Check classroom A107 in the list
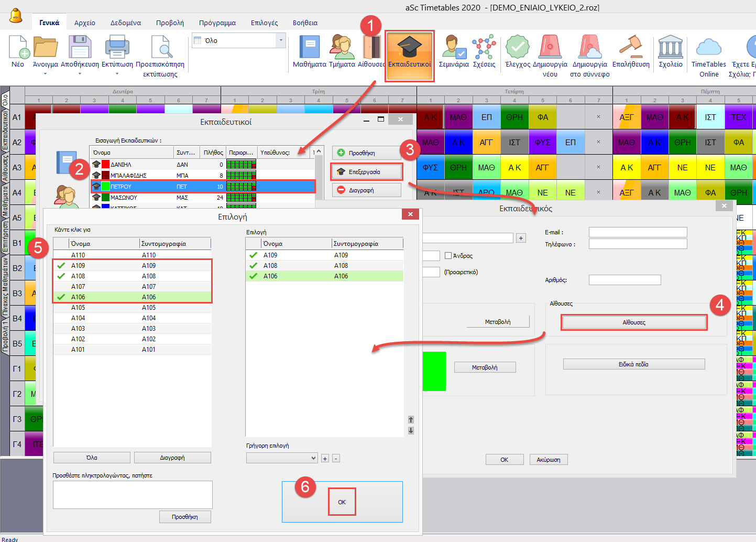This screenshot has width=756, height=542. (x=61, y=287)
